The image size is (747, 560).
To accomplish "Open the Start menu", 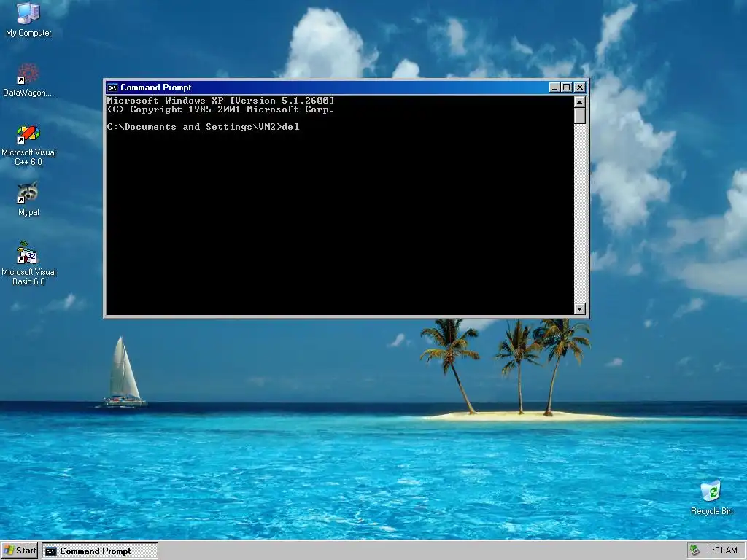I will point(20,551).
